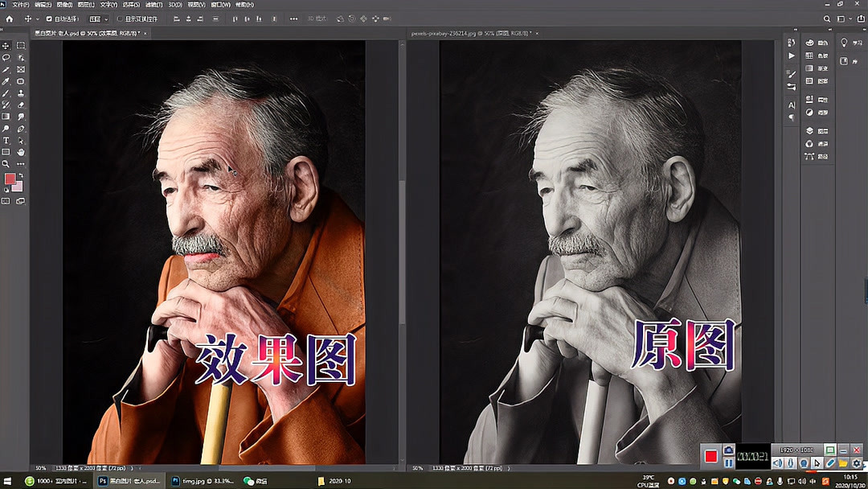Viewport: 868px width, 489px height.
Task: Click the 50% zoom field in status bar
Action: pyautogui.click(x=39, y=466)
